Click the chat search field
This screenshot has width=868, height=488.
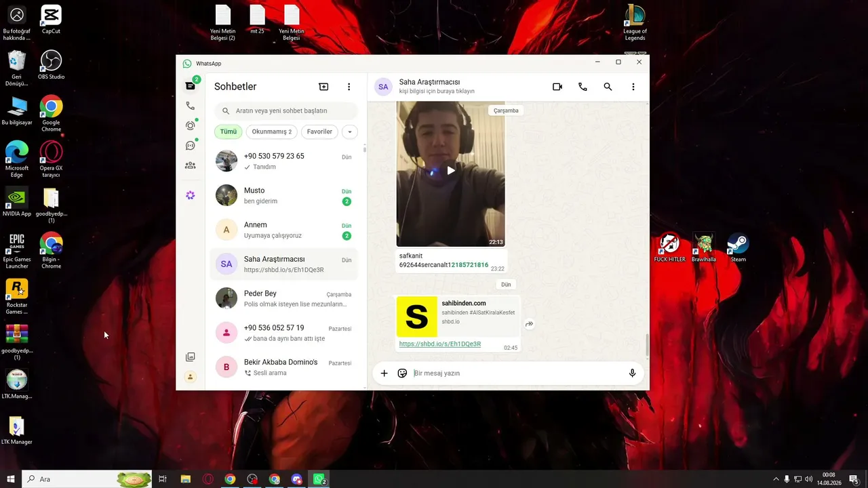click(286, 110)
